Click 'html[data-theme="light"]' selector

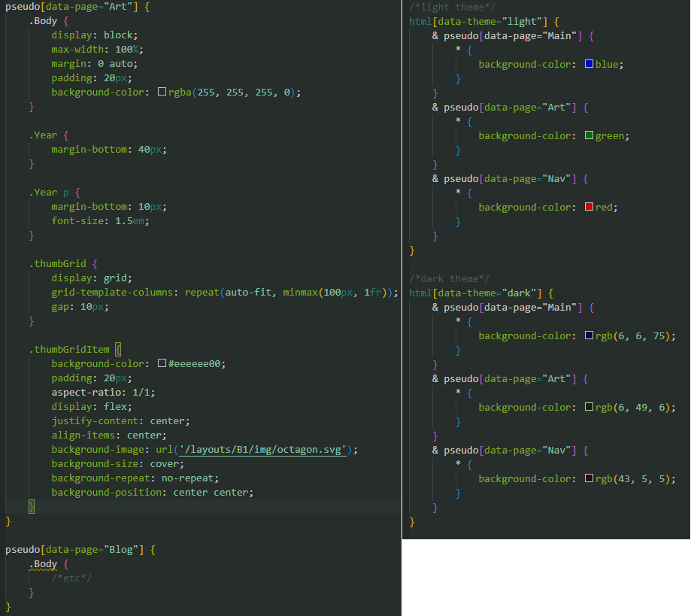pyautogui.click(x=478, y=22)
